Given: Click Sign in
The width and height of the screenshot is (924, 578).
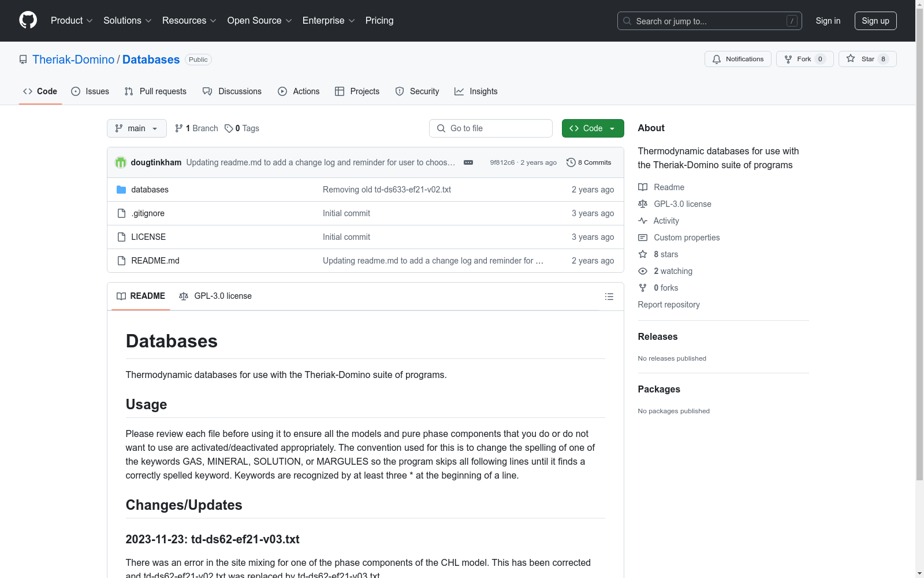Looking at the screenshot, I should 828,21.
